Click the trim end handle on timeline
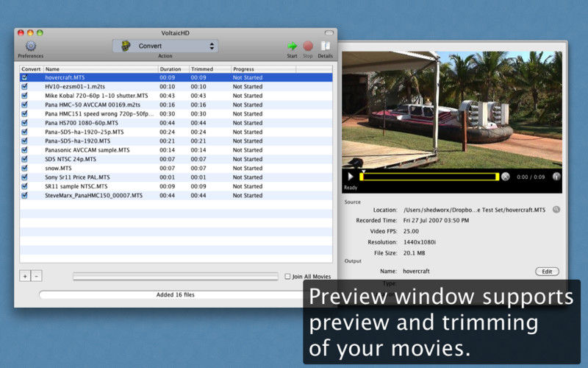This screenshot has height=368, width=588. tap(498, 177)
